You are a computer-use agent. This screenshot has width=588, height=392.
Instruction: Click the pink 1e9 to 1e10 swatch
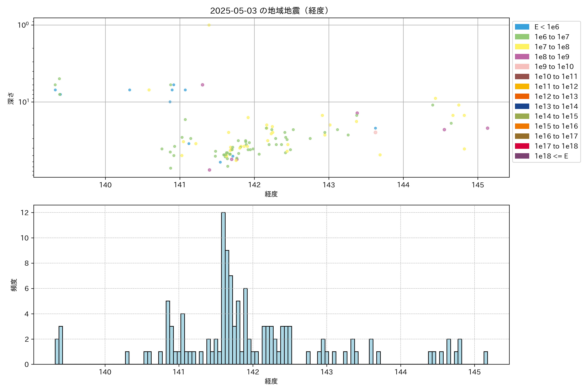tap(522, 66)
